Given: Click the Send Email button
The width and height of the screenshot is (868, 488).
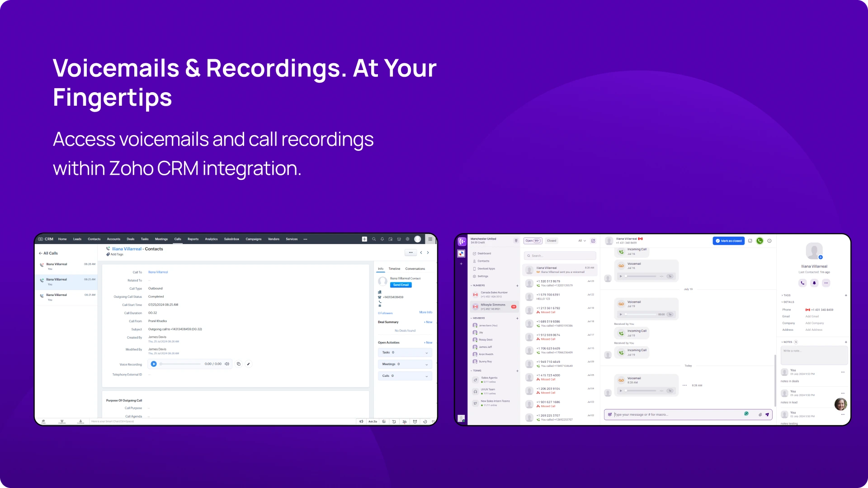Looking at the screenshot, I should click(401, 285).
